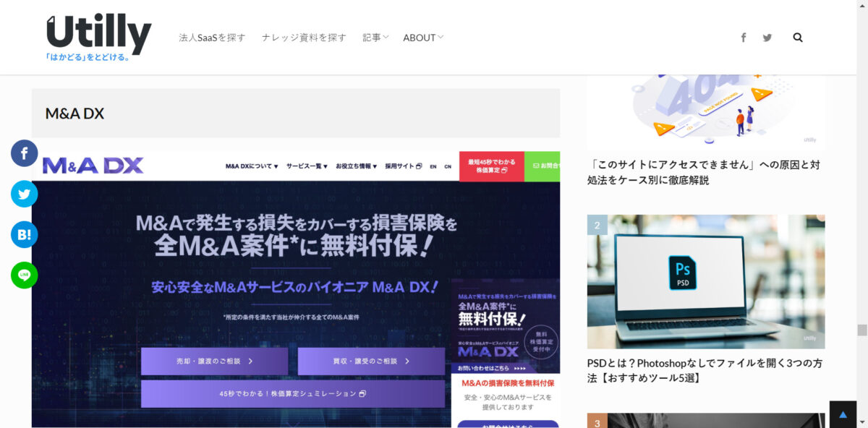The image size is (868, 428).
Task: Visit Utilly's Twitter page from the header icon
Action: click(x=767, y=38)
